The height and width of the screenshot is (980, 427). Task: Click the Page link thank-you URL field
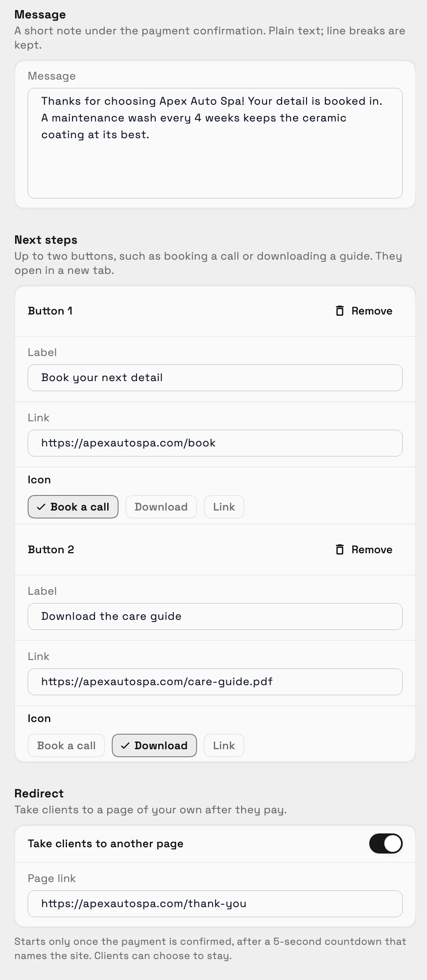[x=215, y=904]
